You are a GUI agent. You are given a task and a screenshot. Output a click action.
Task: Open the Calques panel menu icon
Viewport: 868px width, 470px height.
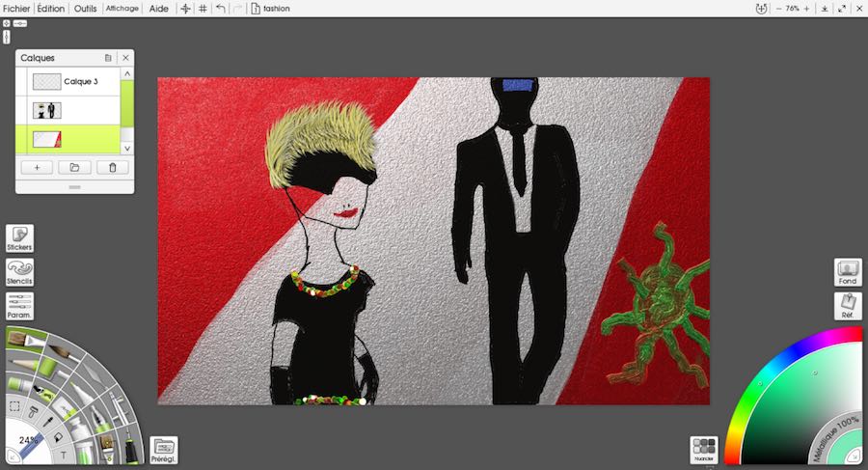(108, 58)
